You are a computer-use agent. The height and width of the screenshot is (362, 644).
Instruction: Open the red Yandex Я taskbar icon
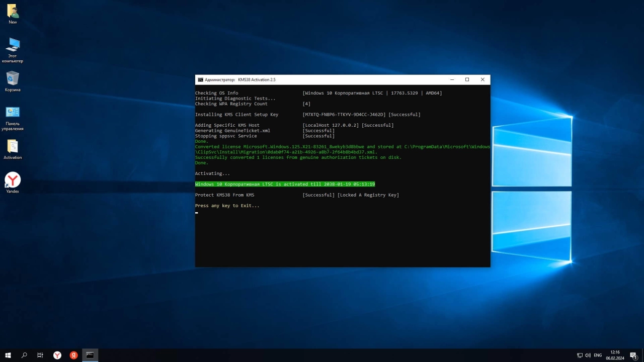(73, 355)
